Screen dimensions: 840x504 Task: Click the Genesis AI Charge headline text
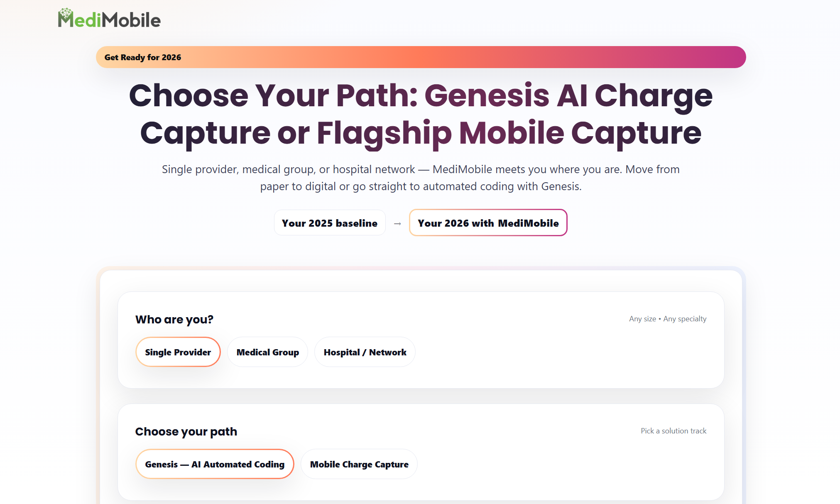coord(568,95)
